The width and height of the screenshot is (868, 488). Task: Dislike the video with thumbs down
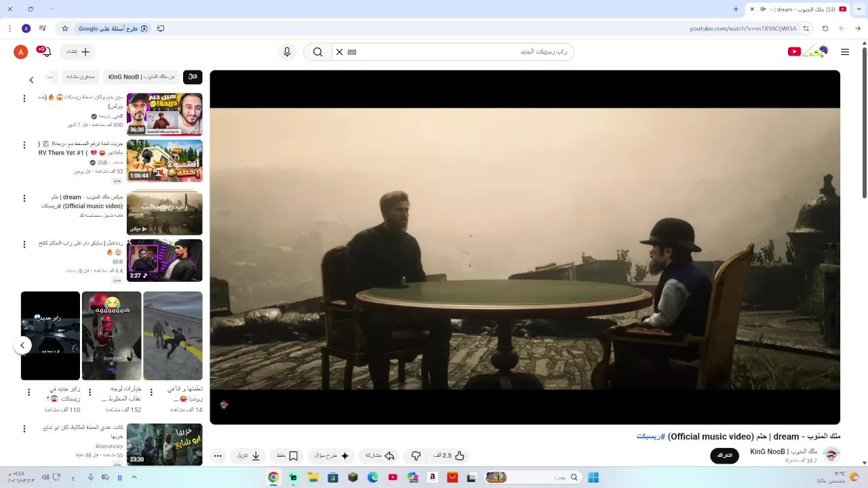tap(416, 455)
